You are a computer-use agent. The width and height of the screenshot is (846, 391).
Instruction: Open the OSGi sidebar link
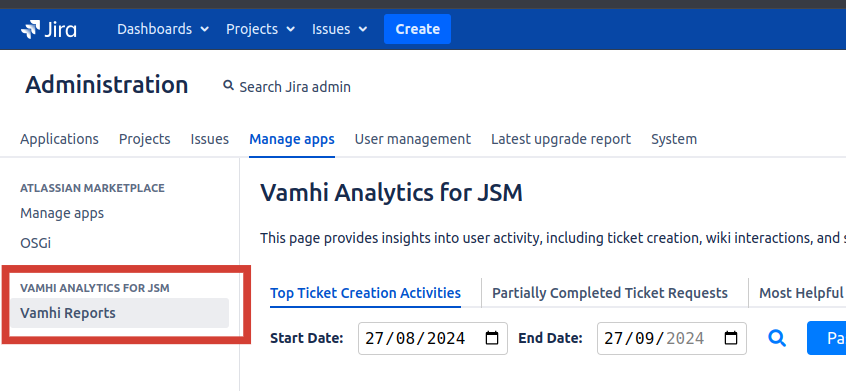(x=36, y=243)
